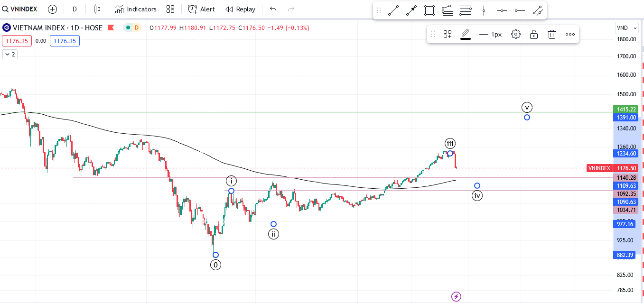This screenshot has width=644, height=303.
Task: Open drawing settings gear
Action: pyautogui.click(x=516, y=34)
